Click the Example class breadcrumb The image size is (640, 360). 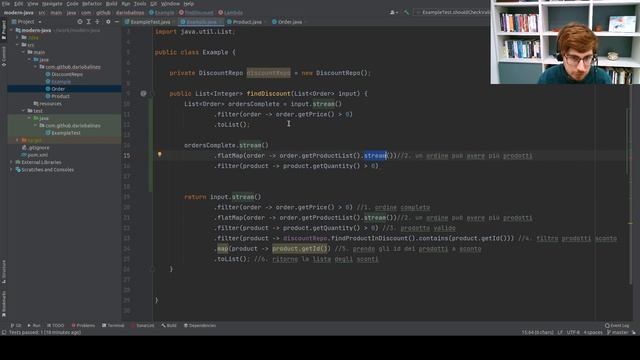(162, 13)
